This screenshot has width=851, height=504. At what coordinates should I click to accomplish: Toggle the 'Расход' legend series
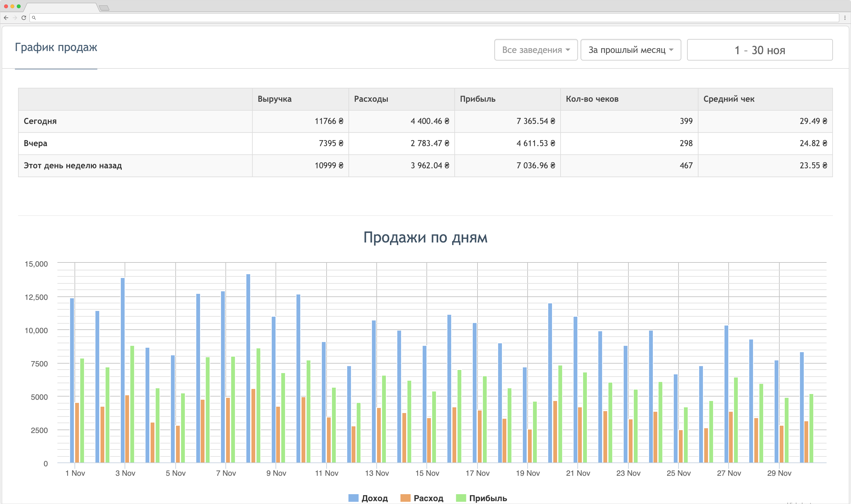point(422,498)
